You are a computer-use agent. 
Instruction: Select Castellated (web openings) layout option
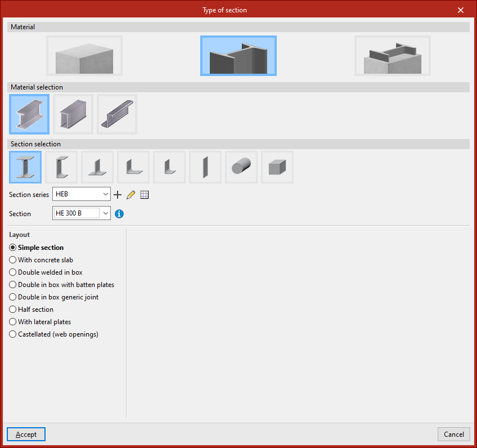54,334
